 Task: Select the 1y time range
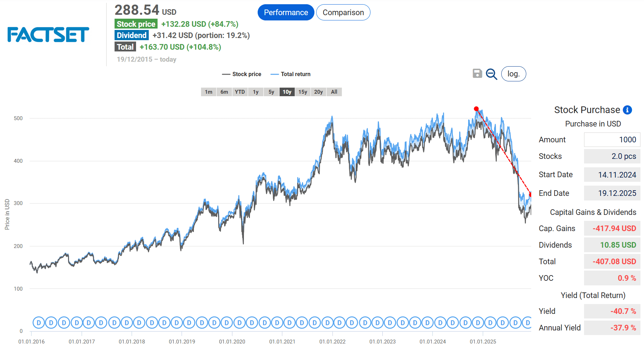tap(256, 92)
